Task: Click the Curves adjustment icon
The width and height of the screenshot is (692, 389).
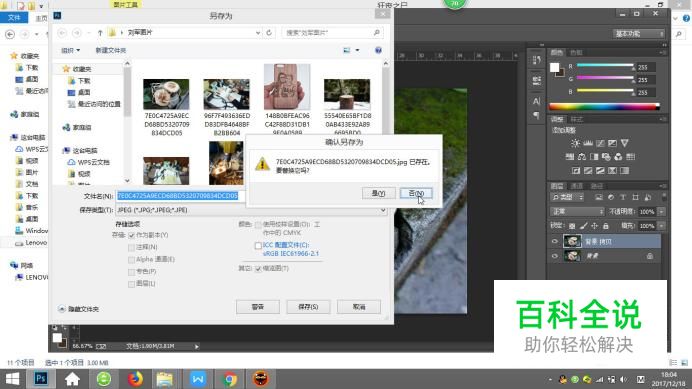Action: [600, 143]
